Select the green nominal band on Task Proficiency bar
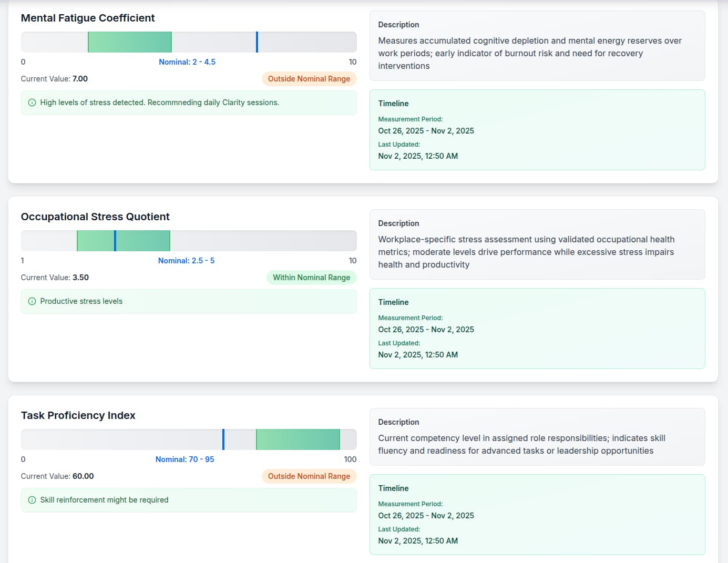This screenshot has width=728, height=563. pos(298,439)
